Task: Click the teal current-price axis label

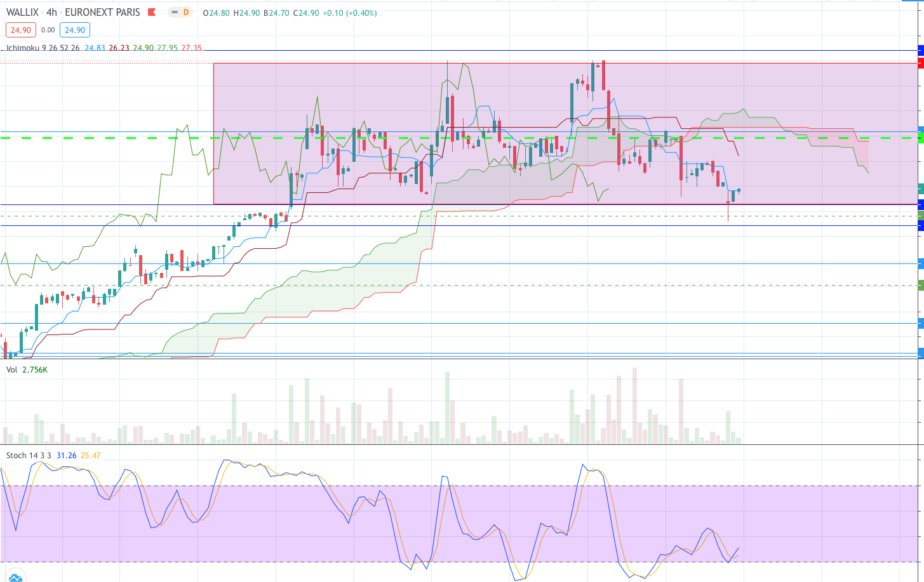Action: [921, 188]
